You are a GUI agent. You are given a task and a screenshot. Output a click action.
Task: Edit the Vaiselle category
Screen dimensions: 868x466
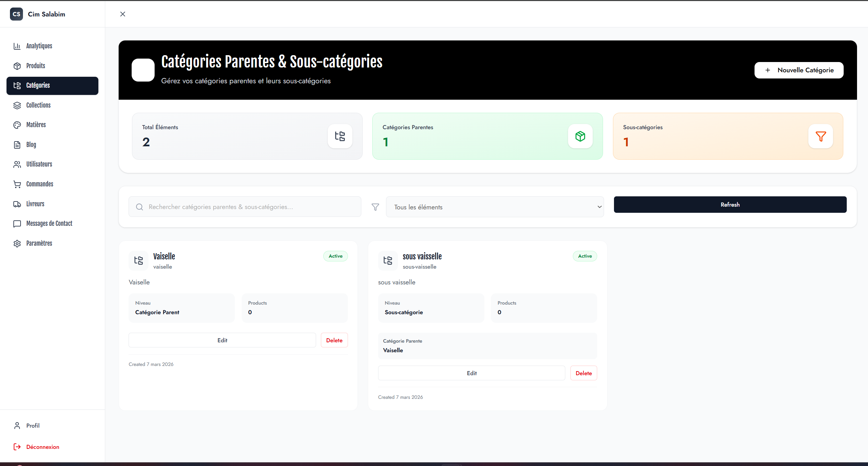pos(222,340)
